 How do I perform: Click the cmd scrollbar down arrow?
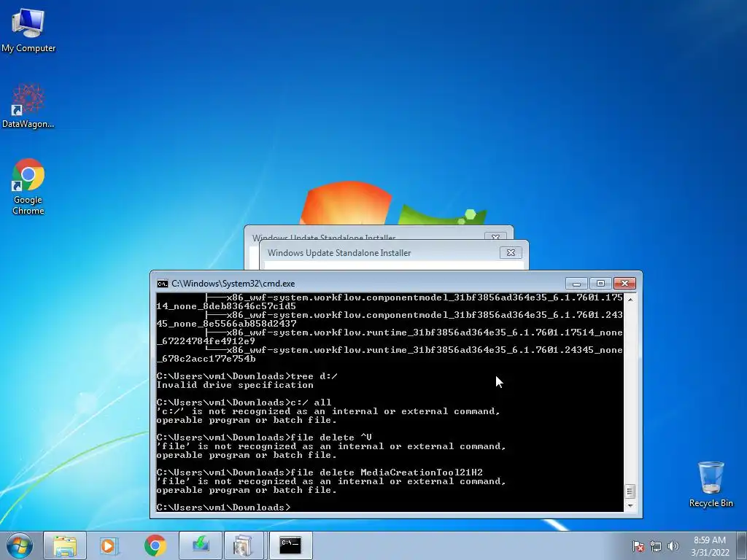[x=630, y=506]
